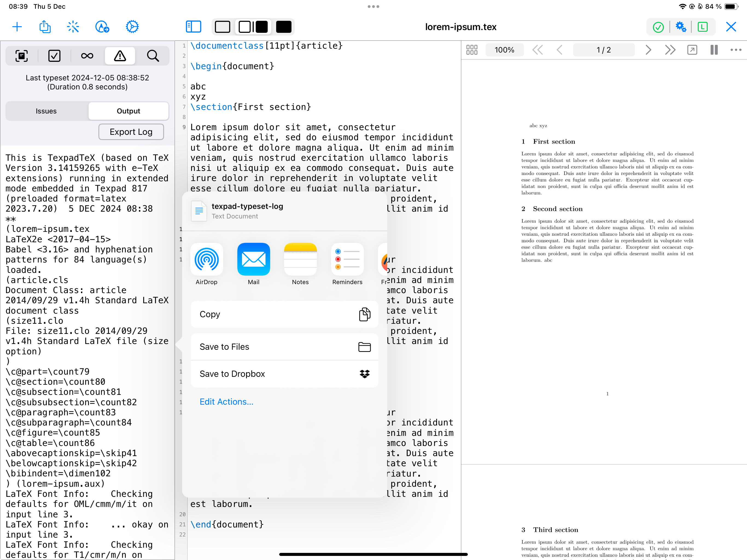Tap the AirDrop share icon

(206, 259)
